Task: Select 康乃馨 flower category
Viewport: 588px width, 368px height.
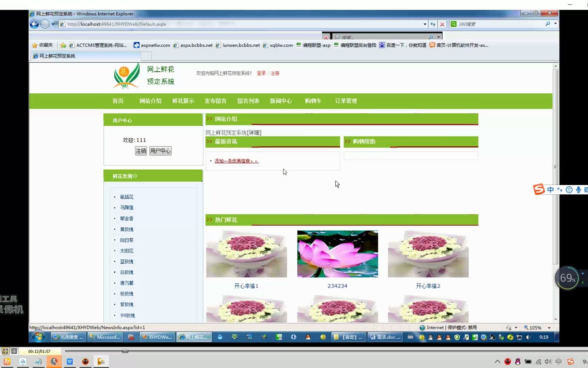Action: [x=127, y=283]
